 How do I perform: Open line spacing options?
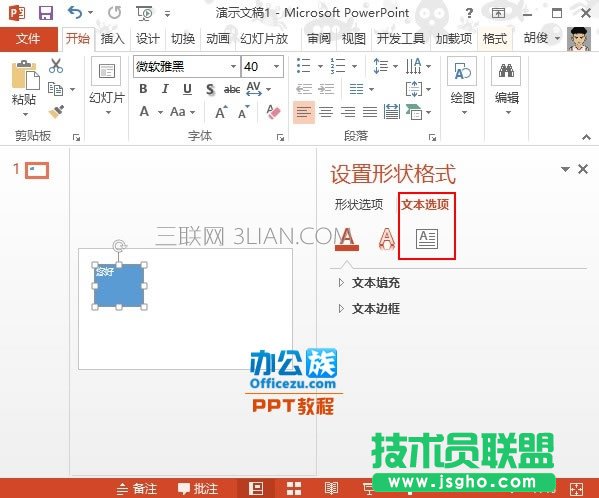point(385,66)
